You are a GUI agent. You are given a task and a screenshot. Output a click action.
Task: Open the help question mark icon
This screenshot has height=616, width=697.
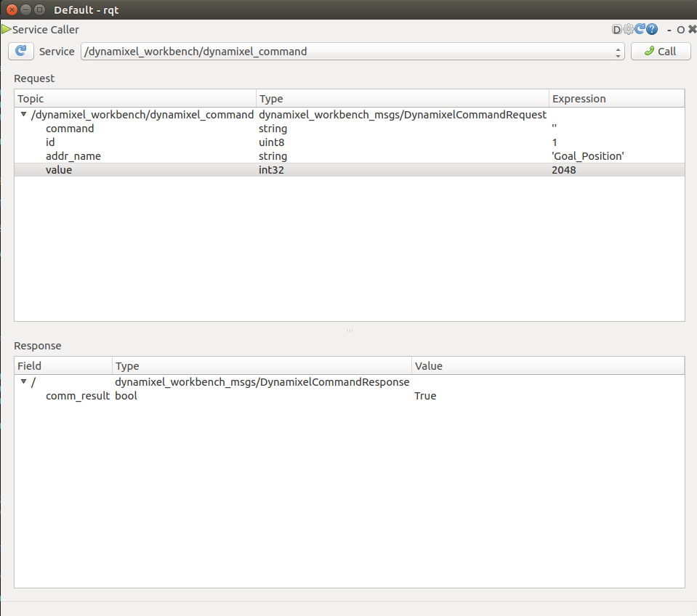pos(652,30)
